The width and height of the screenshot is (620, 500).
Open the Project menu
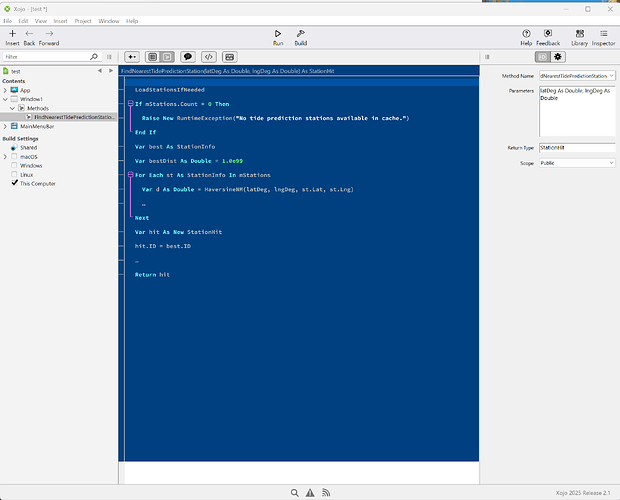click(x=83, y=20)
